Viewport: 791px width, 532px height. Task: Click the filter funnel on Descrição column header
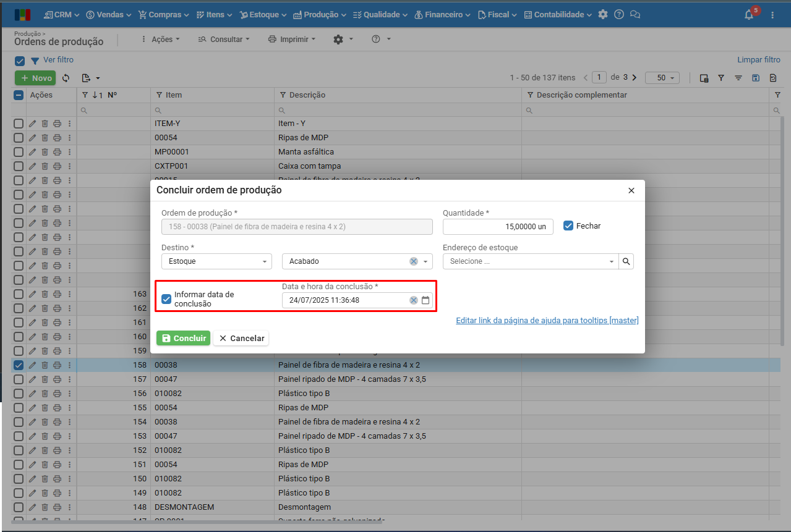coord(283,95)
